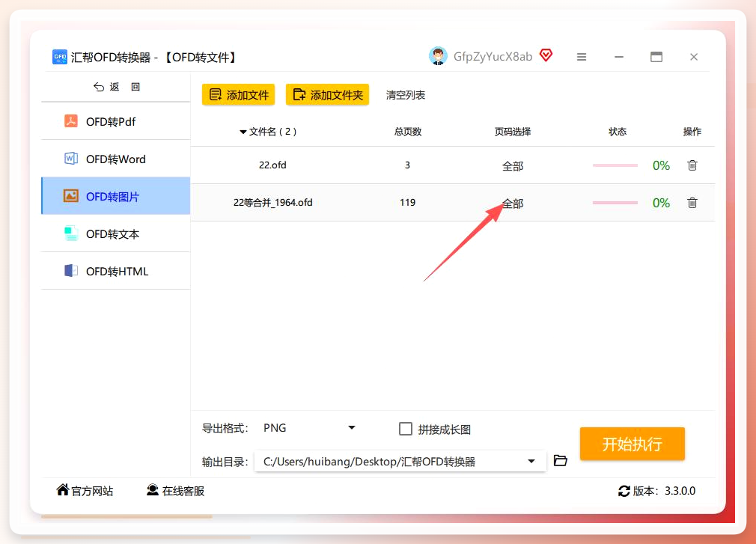Select OFD转文本 in the sidebar
This screenshot has height=544, width=756.
116,233
